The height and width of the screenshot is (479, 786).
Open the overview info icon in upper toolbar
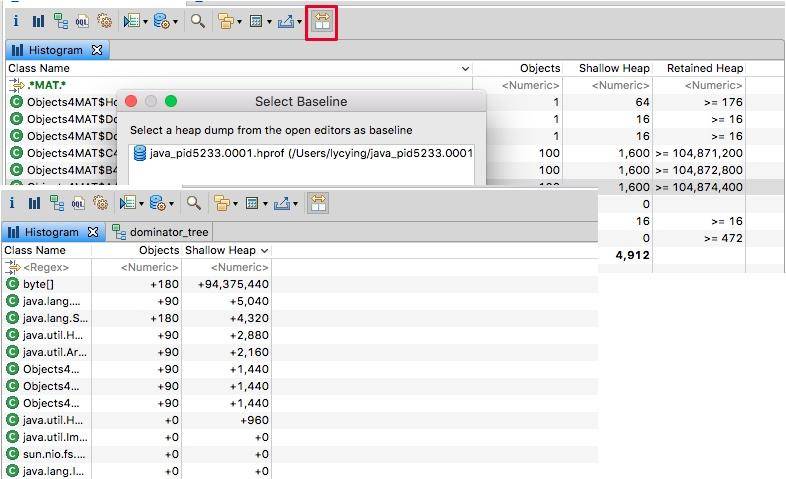(15, 21)
